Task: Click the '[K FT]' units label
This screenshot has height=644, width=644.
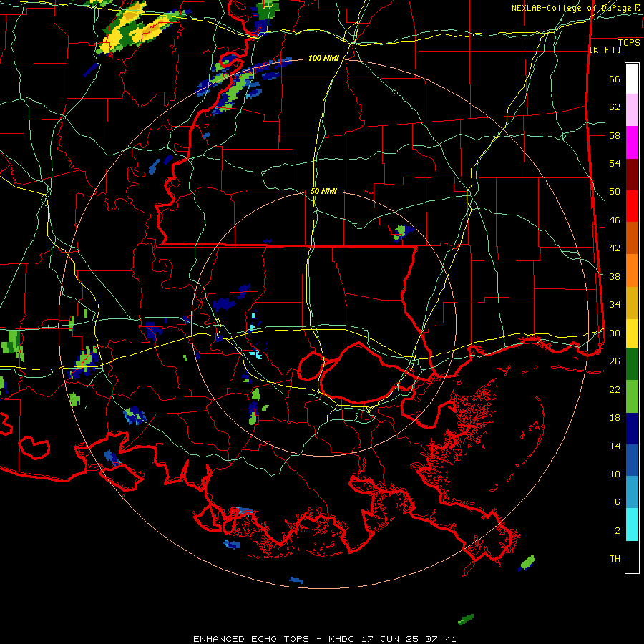Action: coord(605,49)
